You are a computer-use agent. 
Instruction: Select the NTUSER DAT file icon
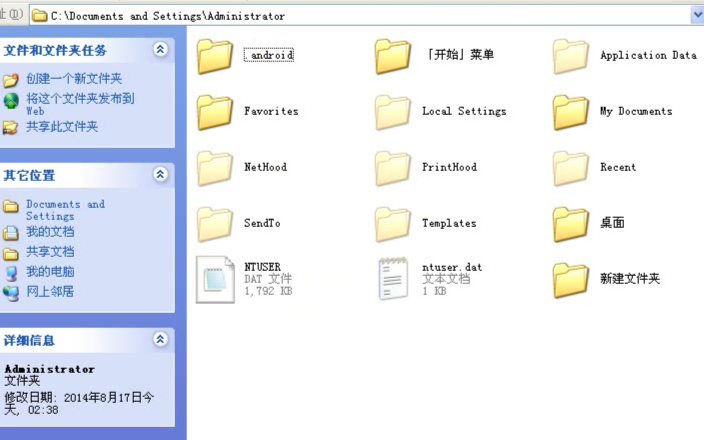pyautogui.click(x=215, y=279)
